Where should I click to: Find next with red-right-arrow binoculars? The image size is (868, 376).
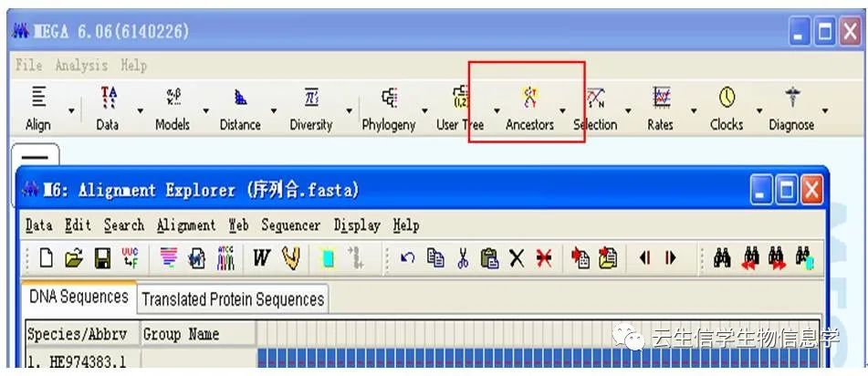[777, 258]
